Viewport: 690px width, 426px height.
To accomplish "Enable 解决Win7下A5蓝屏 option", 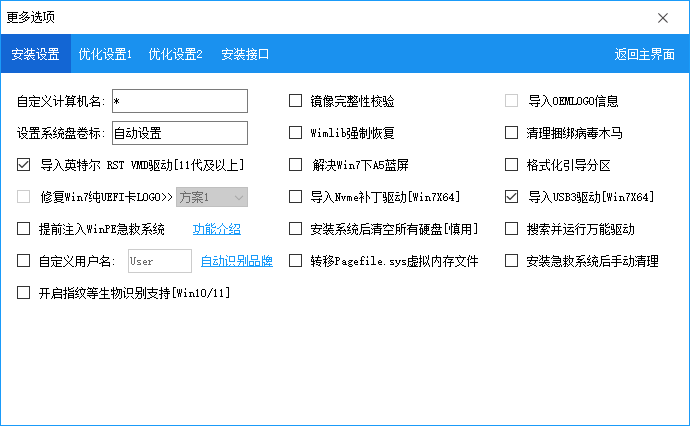I will click(295, 165).
